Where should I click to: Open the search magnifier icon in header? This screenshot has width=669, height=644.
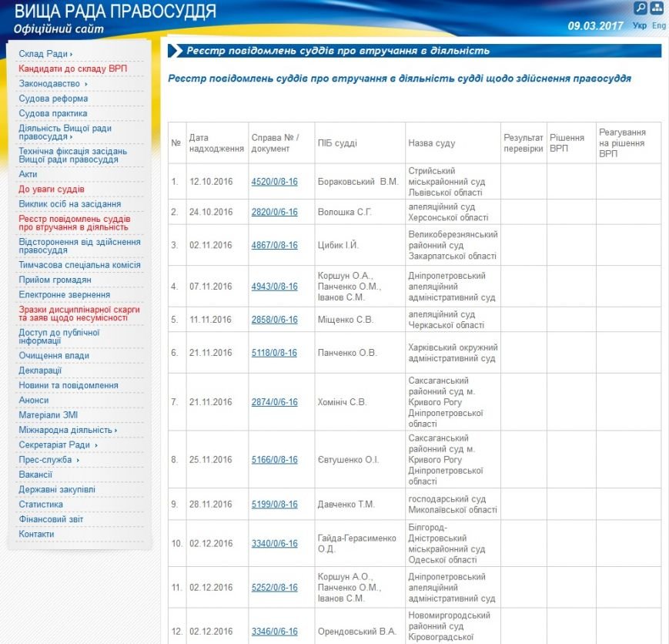tap(641, 8)
